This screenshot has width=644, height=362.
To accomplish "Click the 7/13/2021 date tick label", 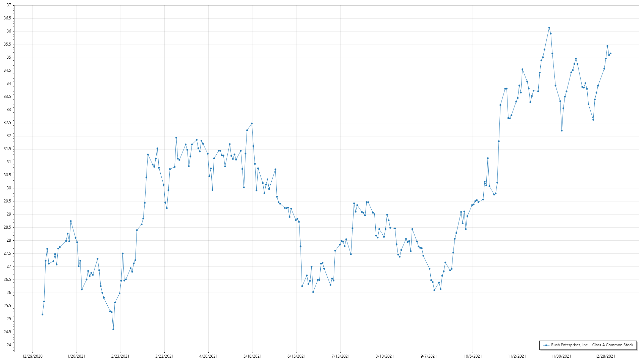I will click(x=340, y=356).
